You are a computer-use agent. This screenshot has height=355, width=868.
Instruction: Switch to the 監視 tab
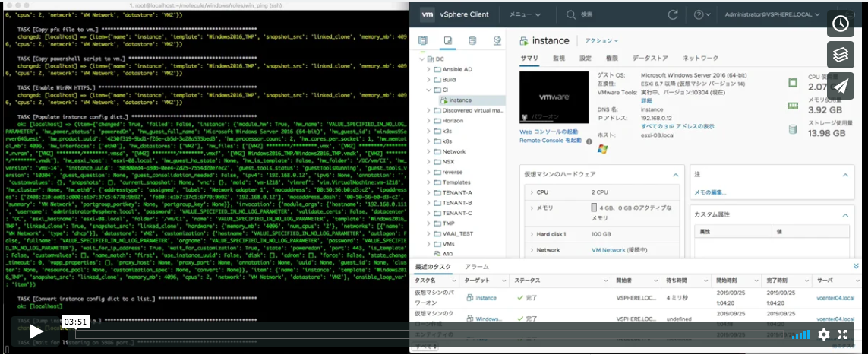pos(559,58)
